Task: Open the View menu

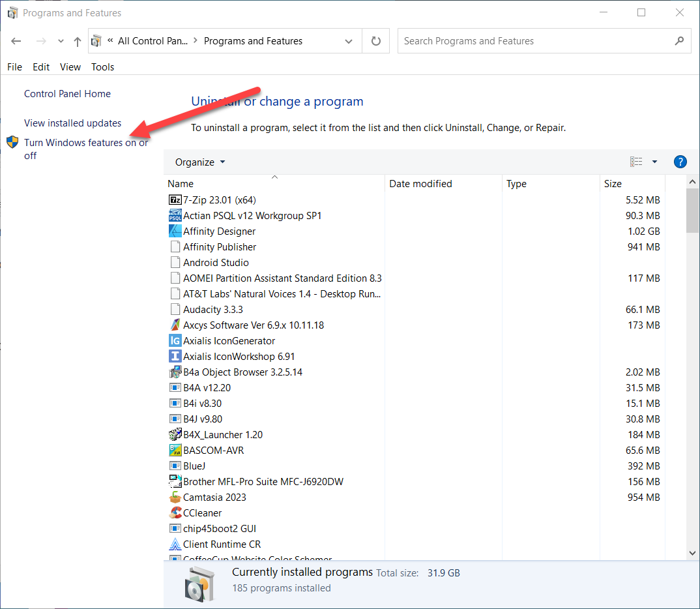Action: click(x=70, y=67)
